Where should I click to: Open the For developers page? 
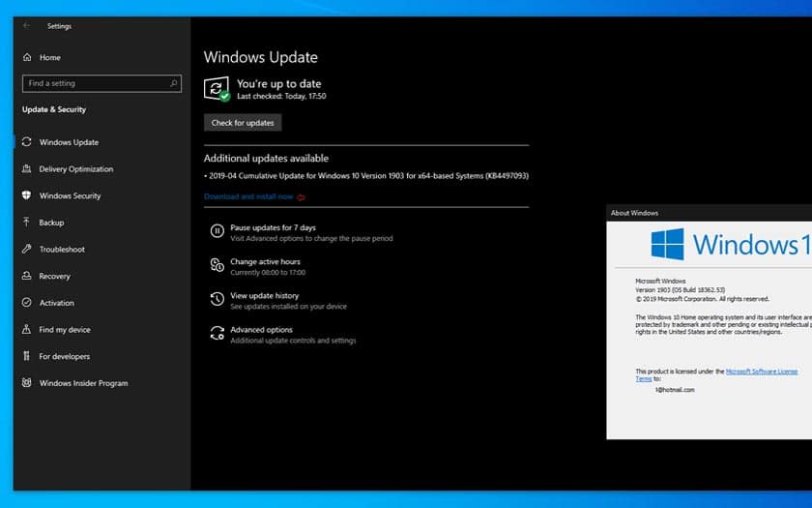(x=65, y=356)
